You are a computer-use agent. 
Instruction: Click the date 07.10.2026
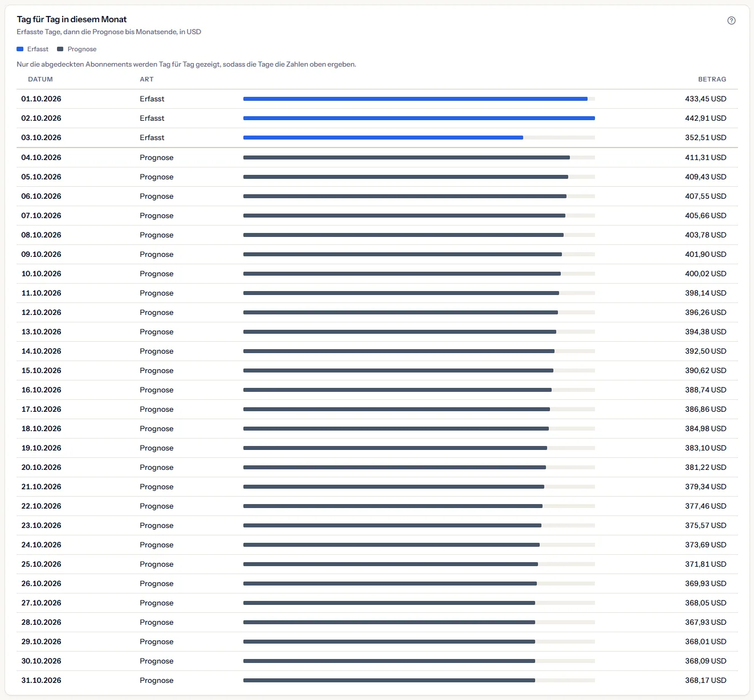41,215
